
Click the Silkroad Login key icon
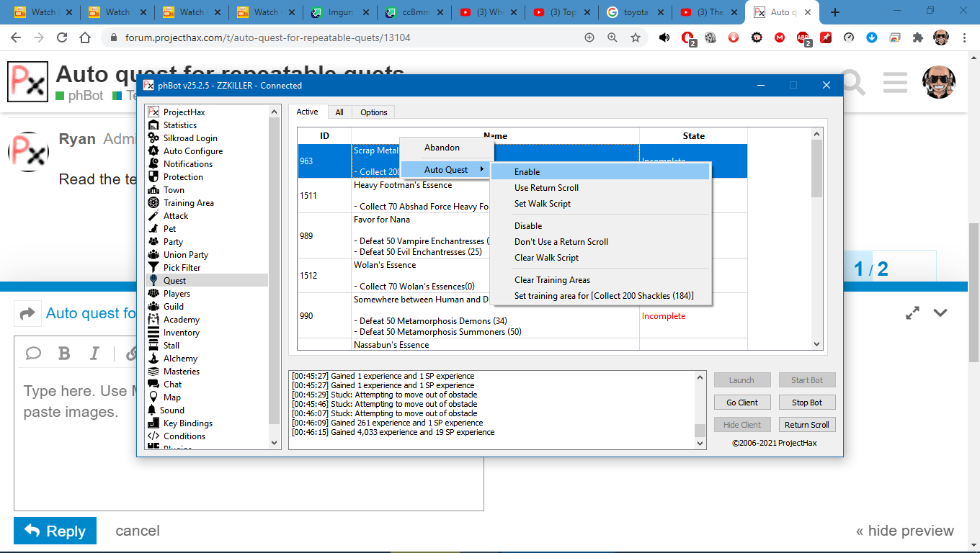tap(153, 138)
